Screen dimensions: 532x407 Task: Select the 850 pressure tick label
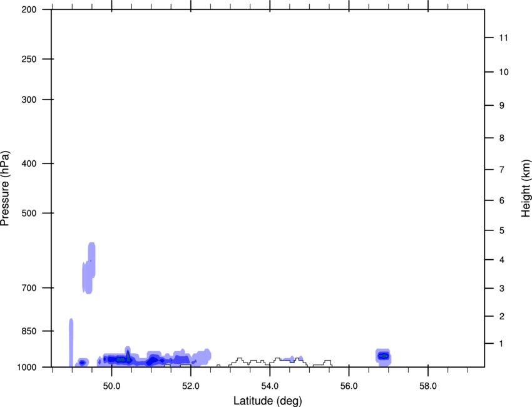pos(29,331)
